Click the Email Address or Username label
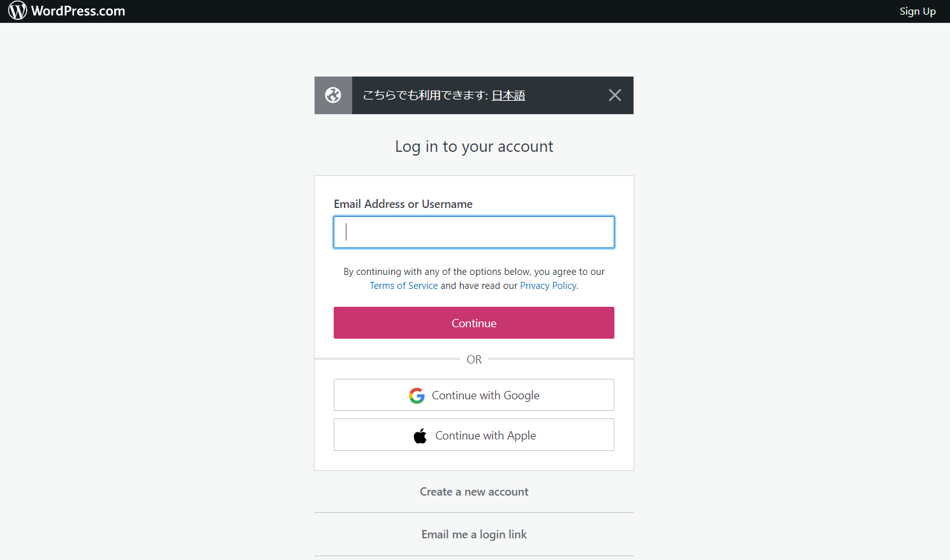This screenshot has width=950, height=560. pyautogui.click(x=403, y=204)
